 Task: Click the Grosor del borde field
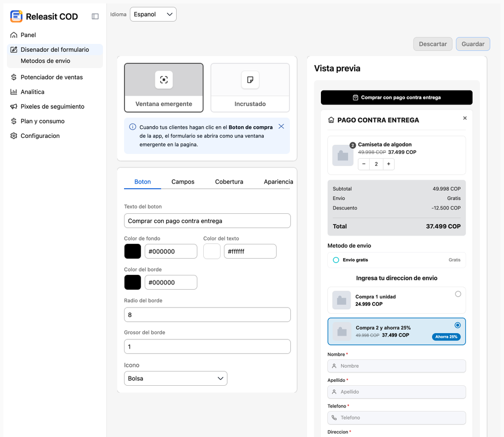click(207, 346)
